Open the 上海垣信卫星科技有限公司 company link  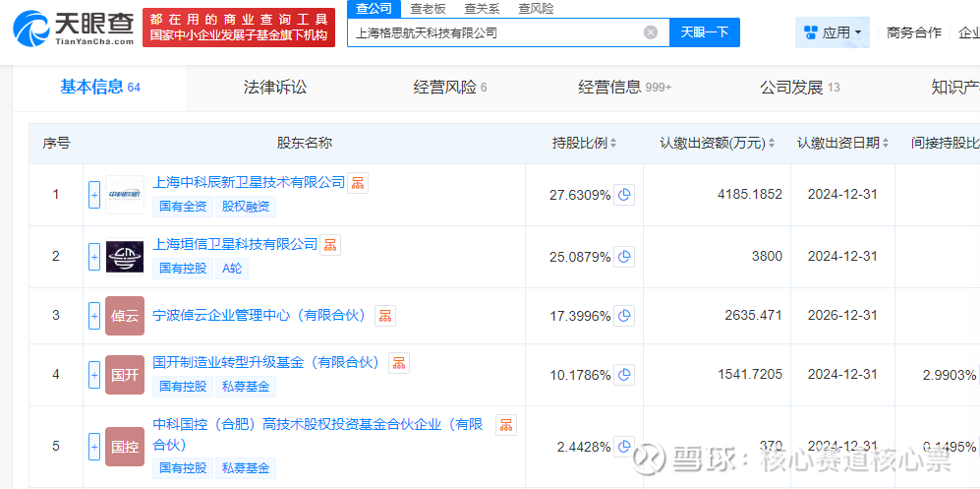click(x=236, y=244)
